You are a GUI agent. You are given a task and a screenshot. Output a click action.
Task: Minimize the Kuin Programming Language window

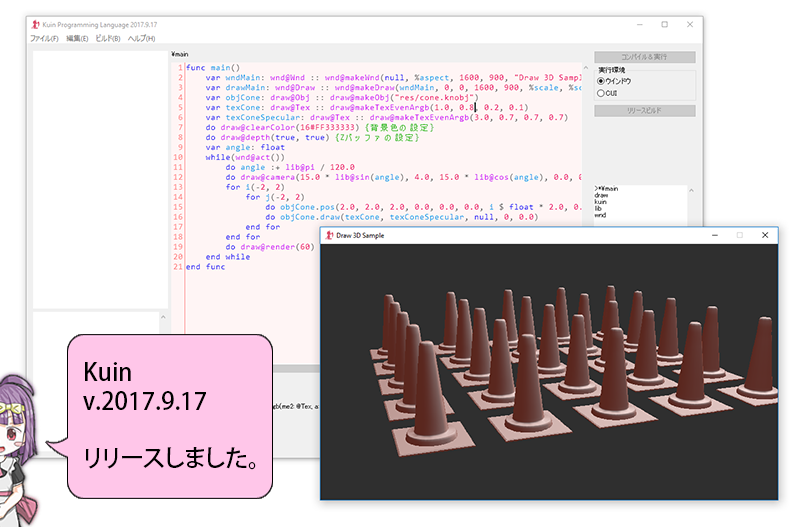tap(640, 24)
